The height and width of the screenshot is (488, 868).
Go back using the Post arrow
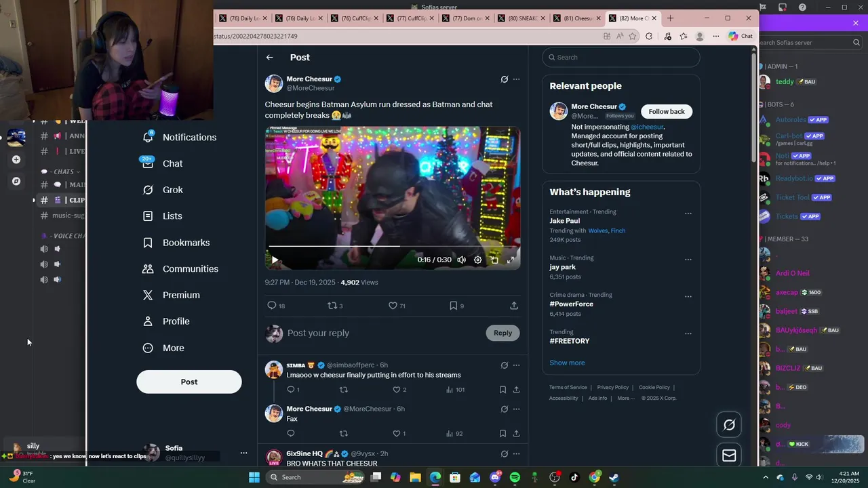(270, 58)
